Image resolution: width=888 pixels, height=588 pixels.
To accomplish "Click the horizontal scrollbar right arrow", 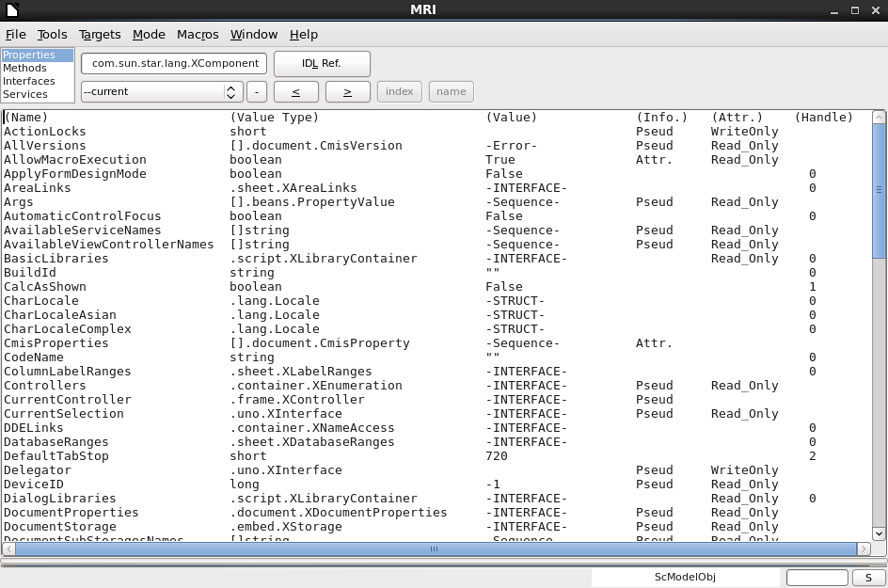I will [864, 548].
